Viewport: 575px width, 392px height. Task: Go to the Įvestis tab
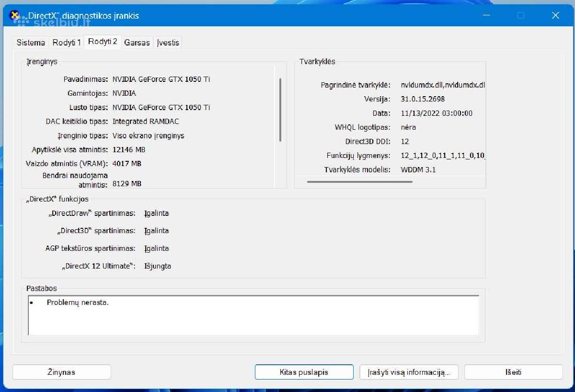168,43
